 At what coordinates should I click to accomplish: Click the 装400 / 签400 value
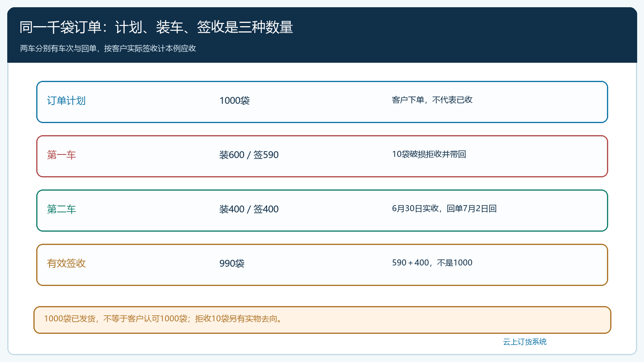tap(249, 209)
